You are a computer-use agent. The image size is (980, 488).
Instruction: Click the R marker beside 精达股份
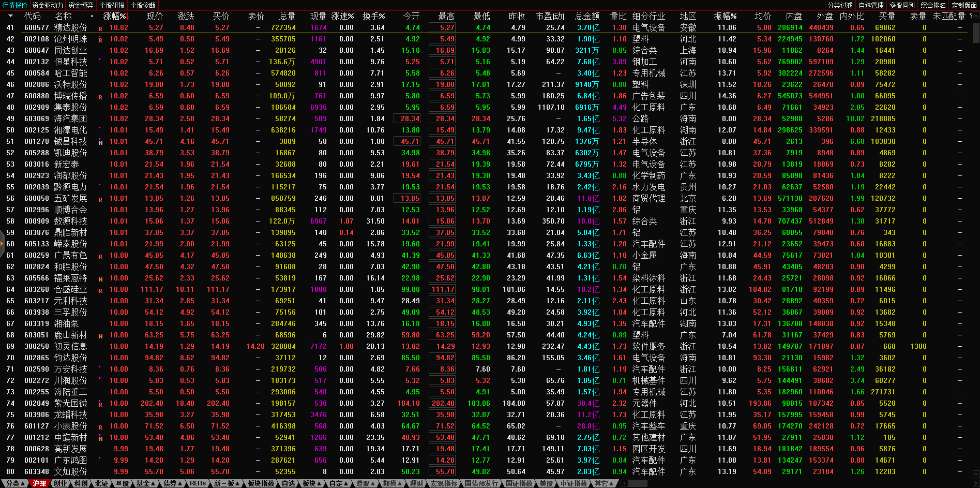pyautogui.click(x=100, y=29)
